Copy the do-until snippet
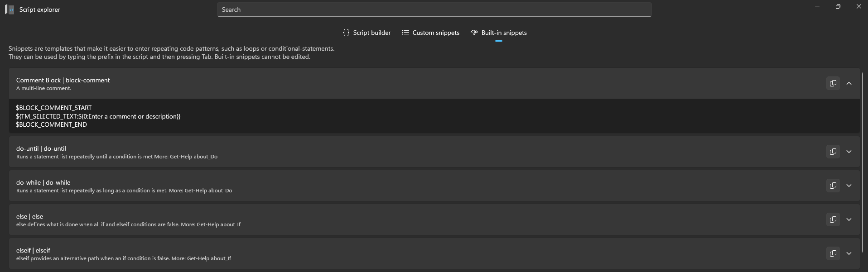This screenshot has height=272, width=868. (x=833, y=152)
